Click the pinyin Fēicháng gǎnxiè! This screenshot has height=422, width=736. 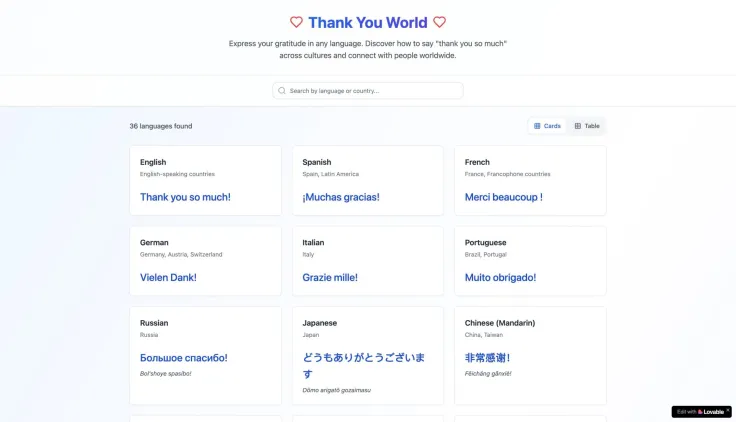488,374
